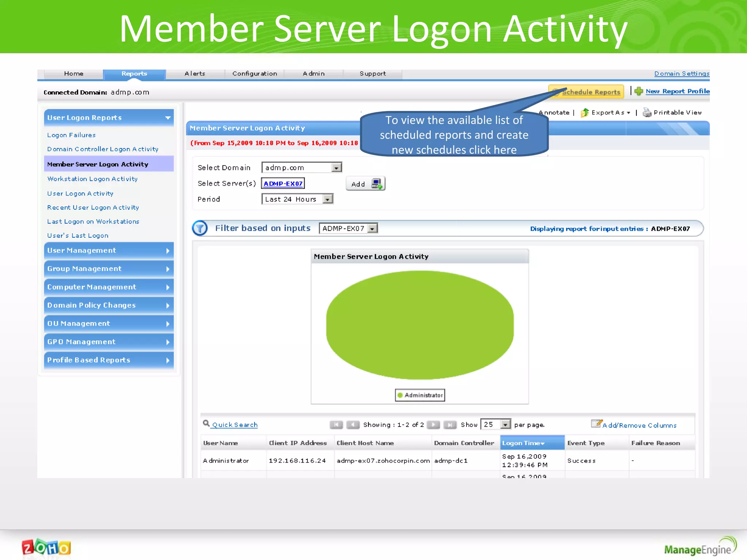The height and width of the screenshot is (560, 747).
Task: Open Last Logon on Workstations report
Action: coord(93,222)
